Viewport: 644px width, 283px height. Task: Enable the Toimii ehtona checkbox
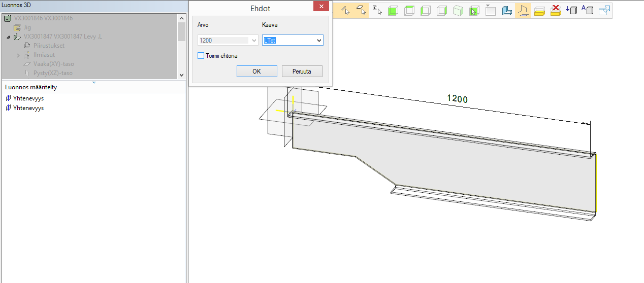(x=201, y=56)
